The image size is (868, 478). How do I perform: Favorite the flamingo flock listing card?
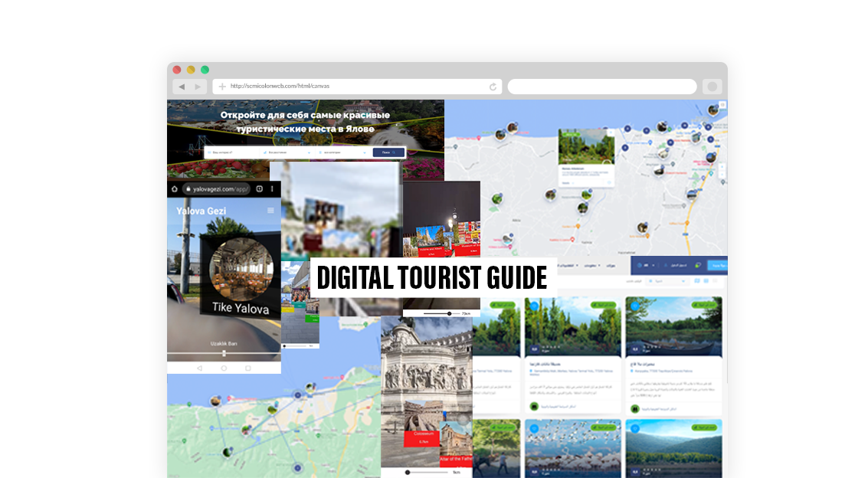pyautogui.click(x=534, y=428)
